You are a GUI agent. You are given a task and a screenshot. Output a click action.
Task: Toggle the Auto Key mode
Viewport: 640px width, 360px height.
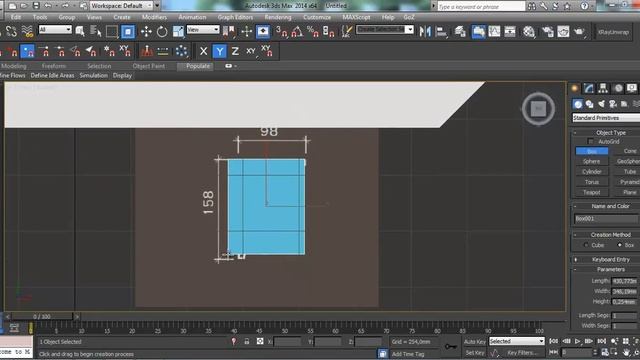pyautogui.click(x=475, y=341)
